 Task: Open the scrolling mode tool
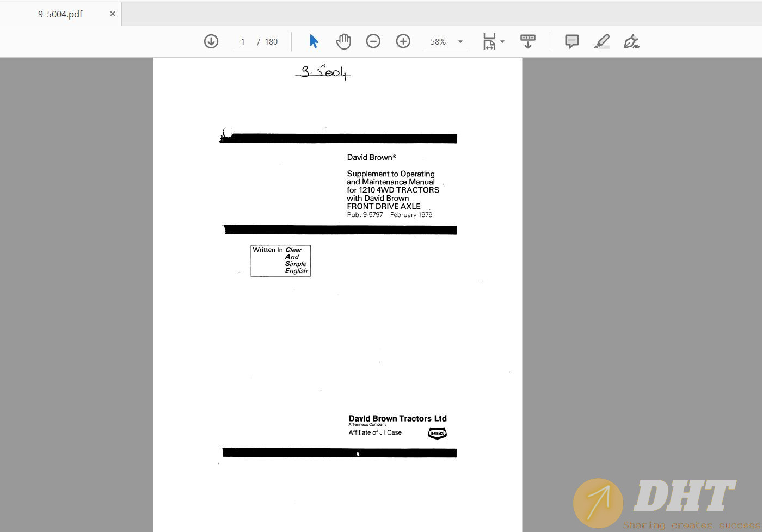(x=528, y=41)
